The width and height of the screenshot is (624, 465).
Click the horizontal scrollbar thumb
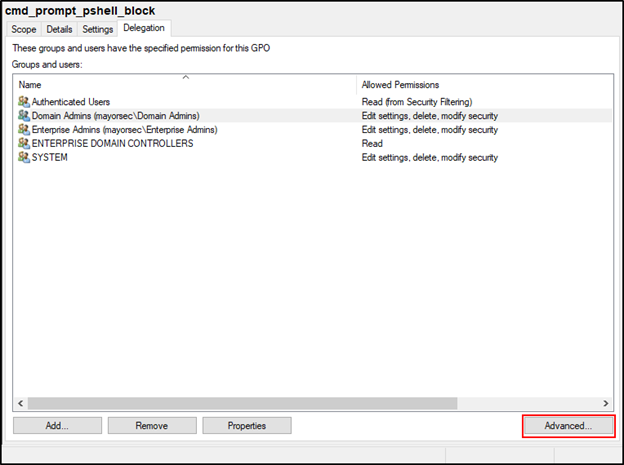click(x=240, y=403)
